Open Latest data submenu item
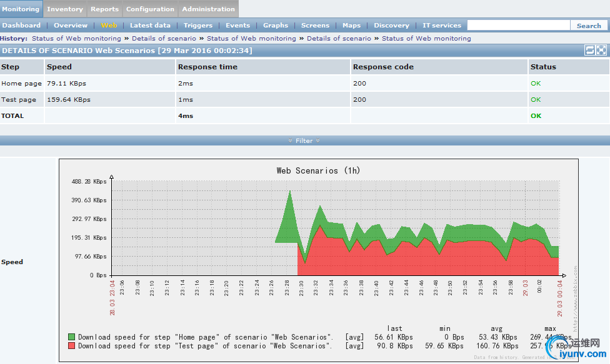Image resolution: width=610 pixels, height=364 pixels. 150,26
